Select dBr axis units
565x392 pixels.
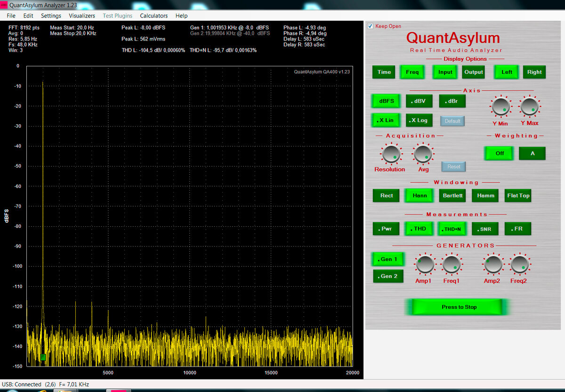point(452,101)
